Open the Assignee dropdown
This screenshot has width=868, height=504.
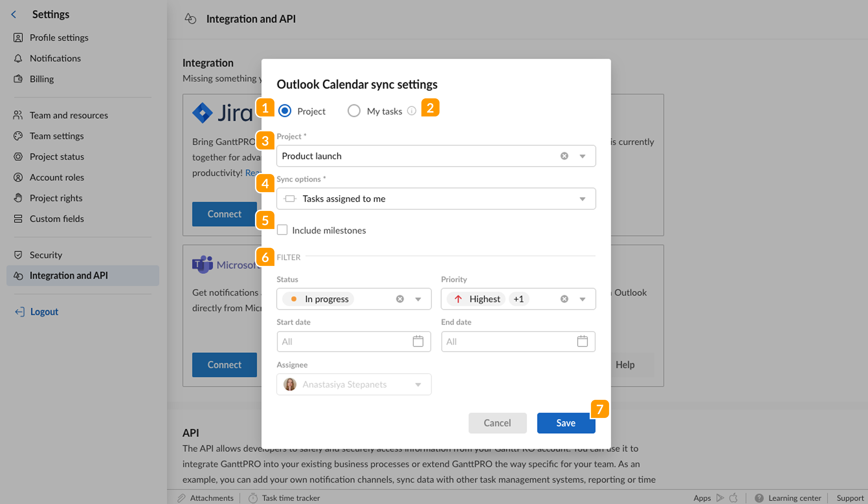click(418, 384)
